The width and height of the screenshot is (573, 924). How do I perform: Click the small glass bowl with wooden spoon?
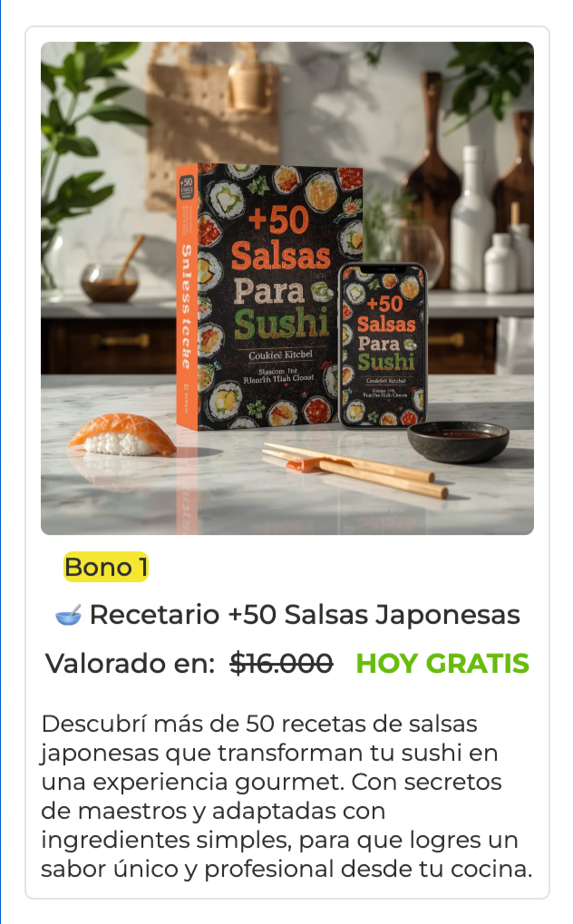(x=112, y=275)
